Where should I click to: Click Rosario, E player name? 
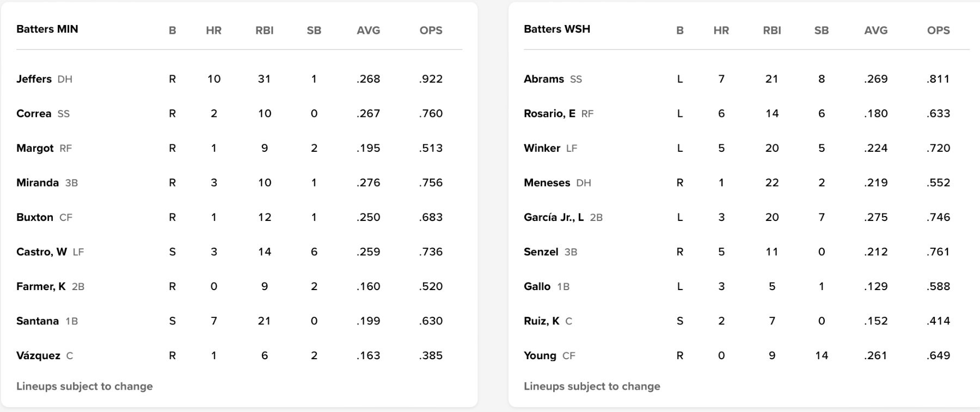pyautogui.click(x=549, y=114)
